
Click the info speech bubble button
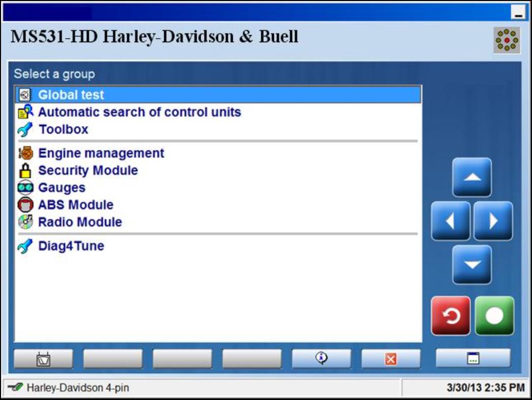[x=321, y=359]
